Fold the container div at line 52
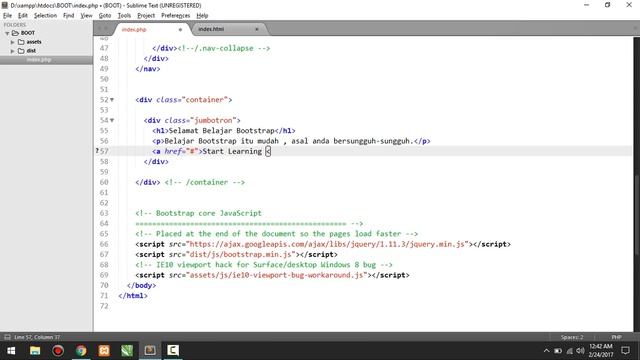The width and height of the screenshot is (640, 360). (x=112, y=100)
